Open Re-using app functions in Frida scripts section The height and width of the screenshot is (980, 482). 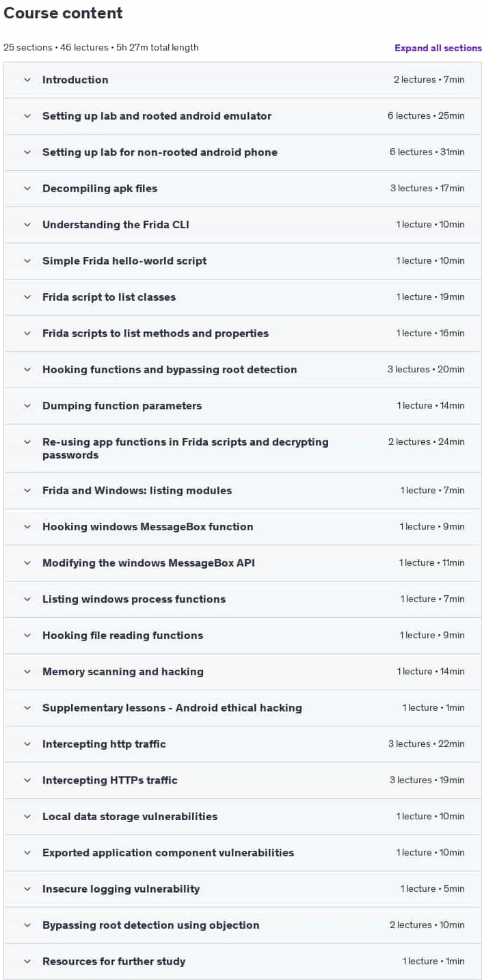pyautogui.click(x=243, y=448)
